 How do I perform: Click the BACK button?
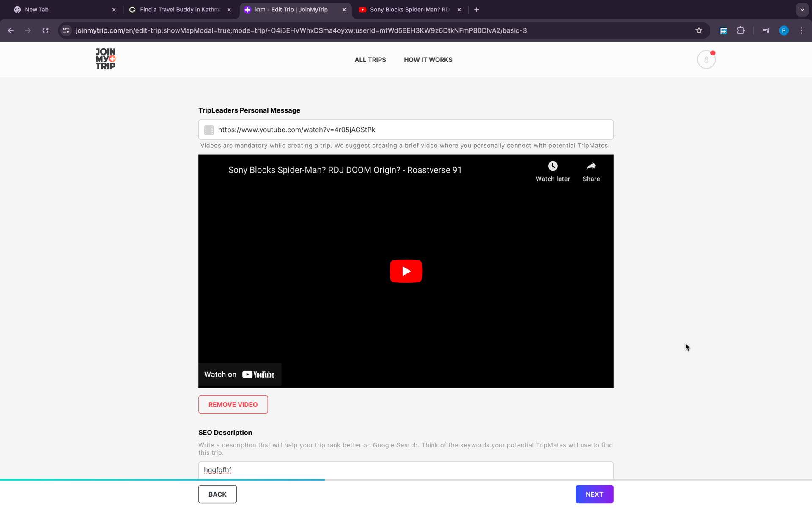pyautogui.click(x=217, y=494)
